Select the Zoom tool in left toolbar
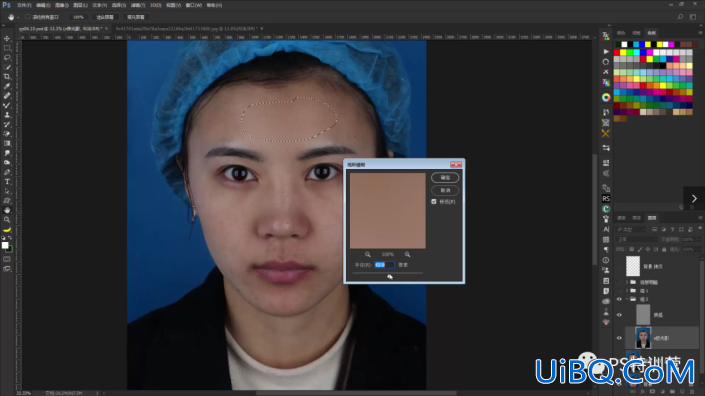The image size is (705, 396). pos(7,220)
